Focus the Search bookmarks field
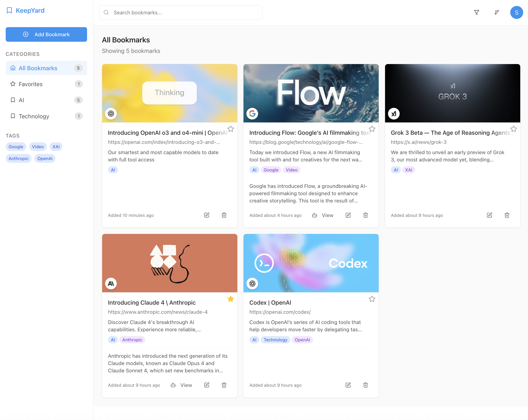This screenshot has height=420, width=528. [181, 13]
